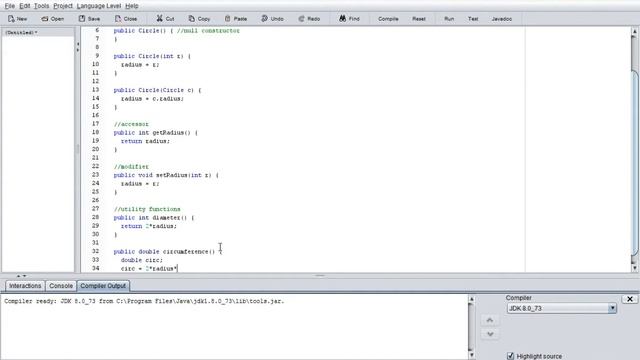Save the current document
The image size is (640, 360).
89,19
